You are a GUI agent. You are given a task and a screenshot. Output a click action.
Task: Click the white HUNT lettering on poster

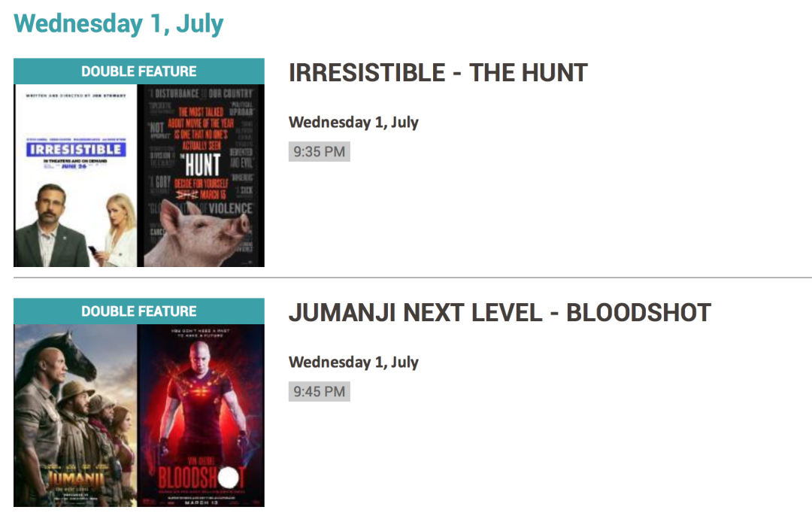pos(202,165)
